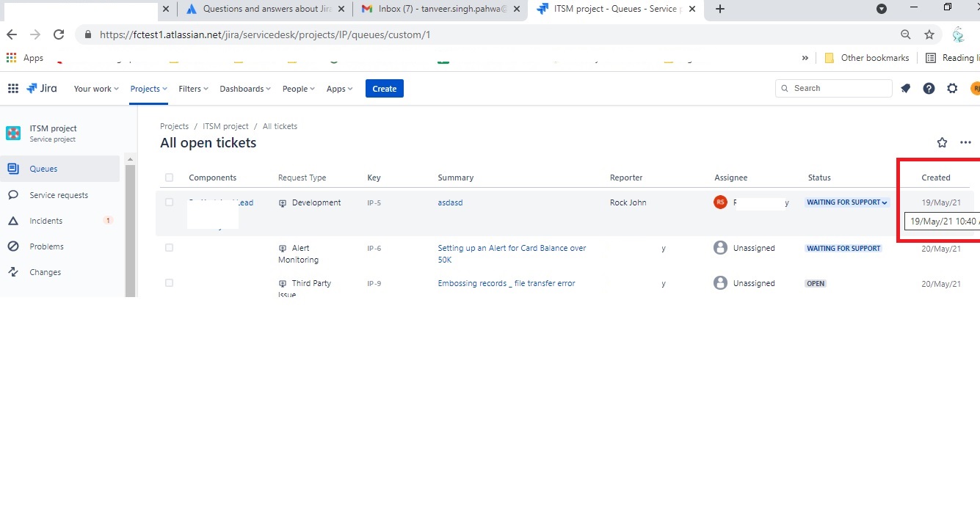Open the People dropdown
The image size is (980, 512).
pyautogui.click(x=299, y=89)
